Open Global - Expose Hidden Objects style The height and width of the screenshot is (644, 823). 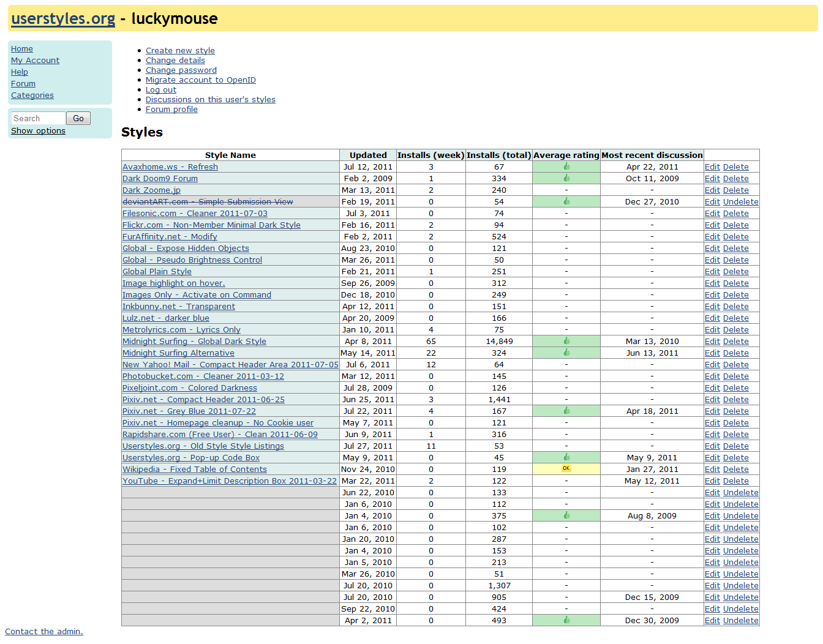coord(186,248)
